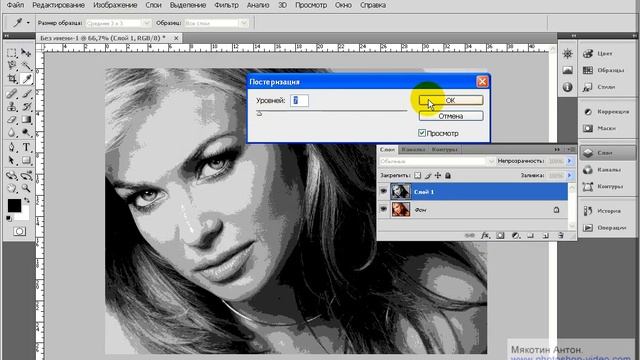Select the Path Selection tool
This screenshot has width=640, height=360.
pyautogui.click(x=12, y=160)
